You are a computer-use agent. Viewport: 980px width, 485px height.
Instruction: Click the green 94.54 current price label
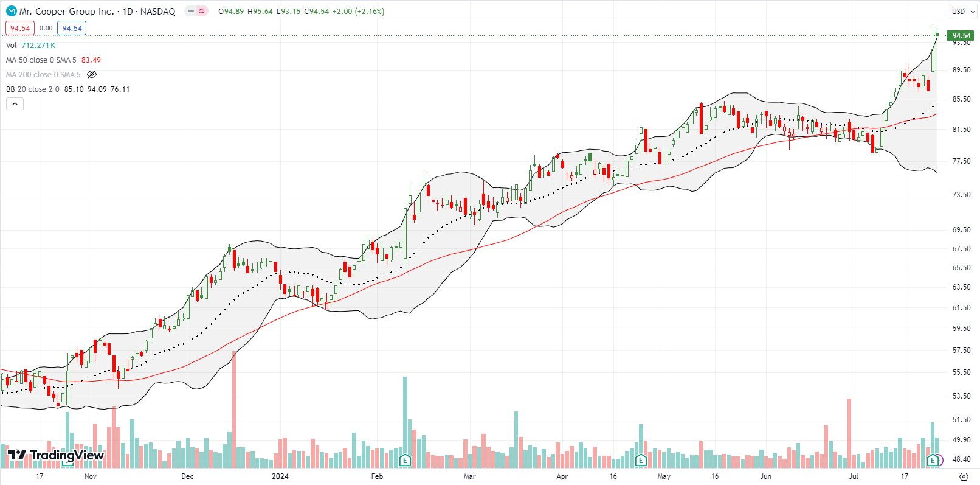click(x=962, y=35)
